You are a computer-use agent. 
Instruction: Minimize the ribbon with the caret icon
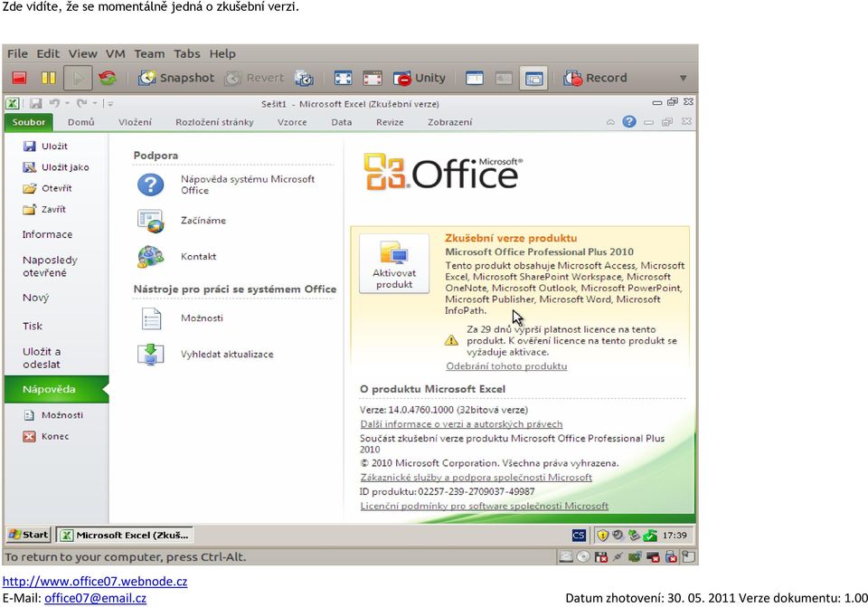tap(610, 122)
